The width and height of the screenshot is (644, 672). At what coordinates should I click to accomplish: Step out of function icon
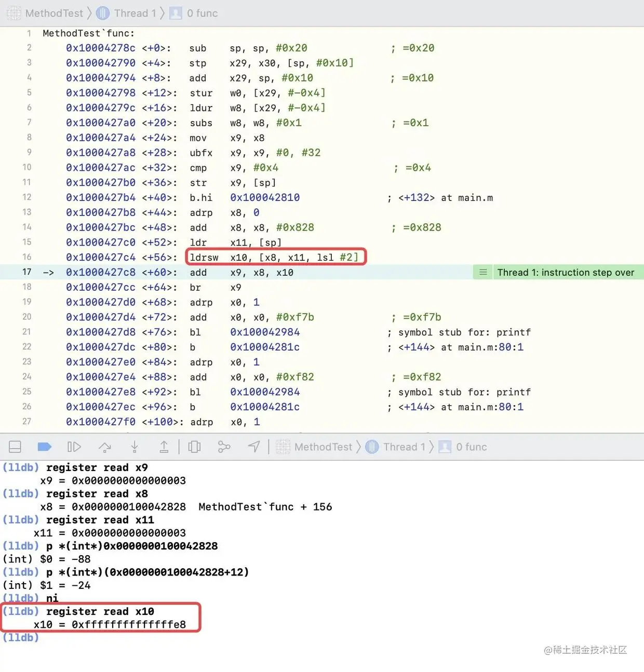click(164, 447)
